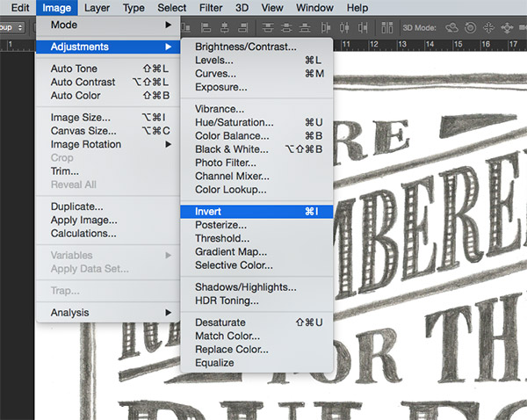Open the Filter menu
The height and width of the screenshot is (420, 527).
[211, 8]
